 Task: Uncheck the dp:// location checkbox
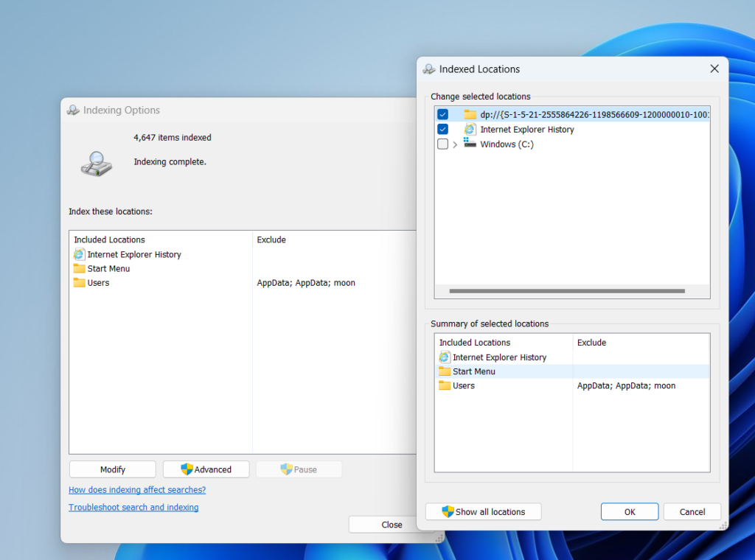click(442, 114)
